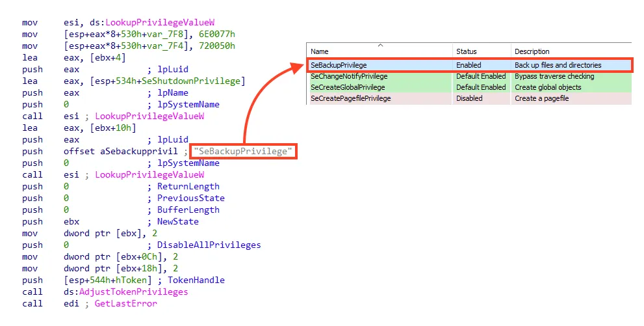Click the GetLastError comment

point(126,304)
